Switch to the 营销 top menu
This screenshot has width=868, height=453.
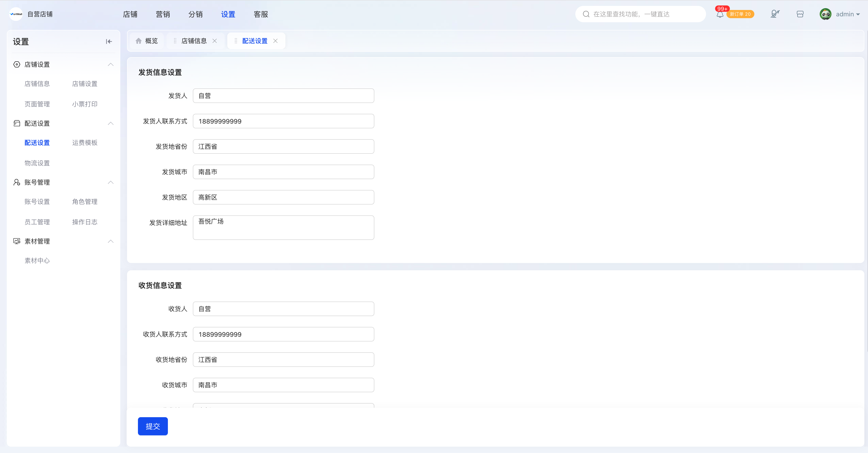(163, 14)
